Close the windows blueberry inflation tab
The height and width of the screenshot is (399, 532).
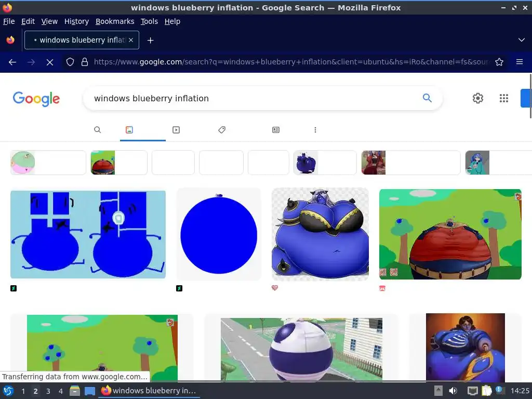click(131, 40)
